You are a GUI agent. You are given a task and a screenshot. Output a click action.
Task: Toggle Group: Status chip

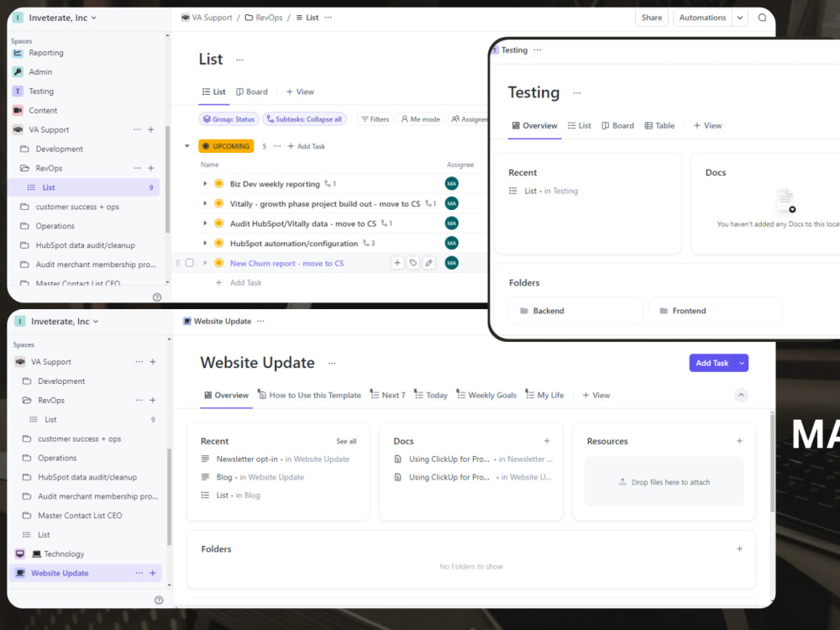(x=228, y=119)
